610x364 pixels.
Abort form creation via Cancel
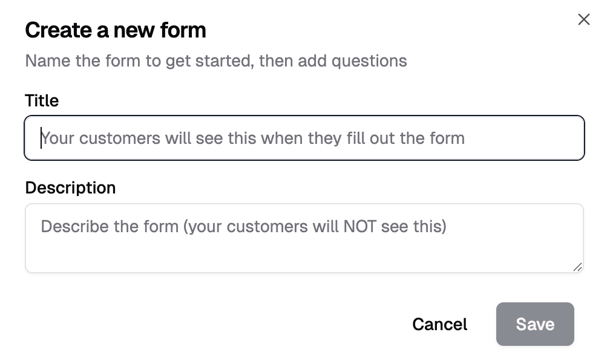pyautogui.click(x=439, y=324)
